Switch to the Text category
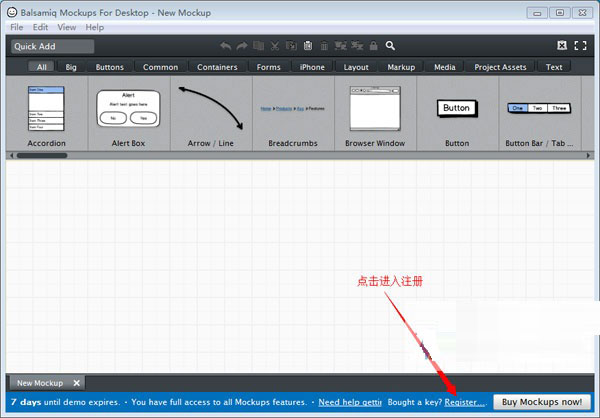 tap(554, 67)
